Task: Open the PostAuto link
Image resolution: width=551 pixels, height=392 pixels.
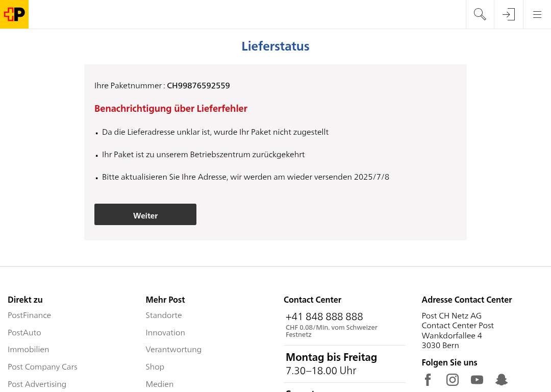Action: (x=24, y=333)
